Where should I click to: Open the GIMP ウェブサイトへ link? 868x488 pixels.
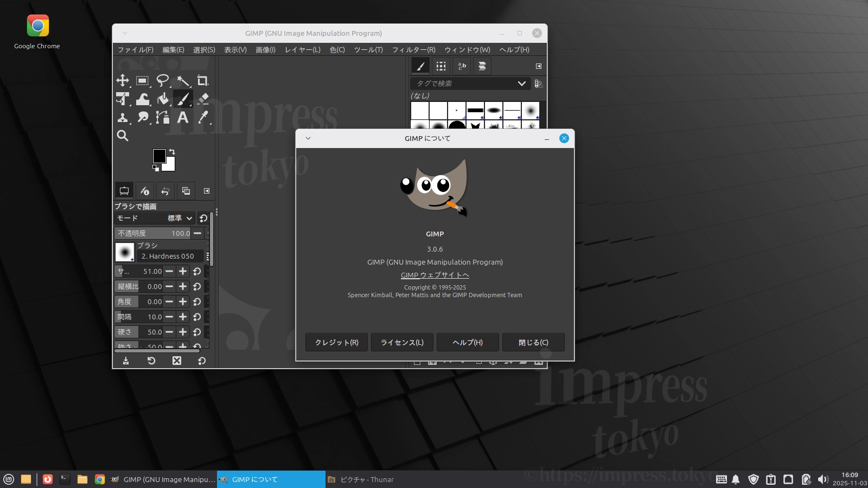(435, 275)
